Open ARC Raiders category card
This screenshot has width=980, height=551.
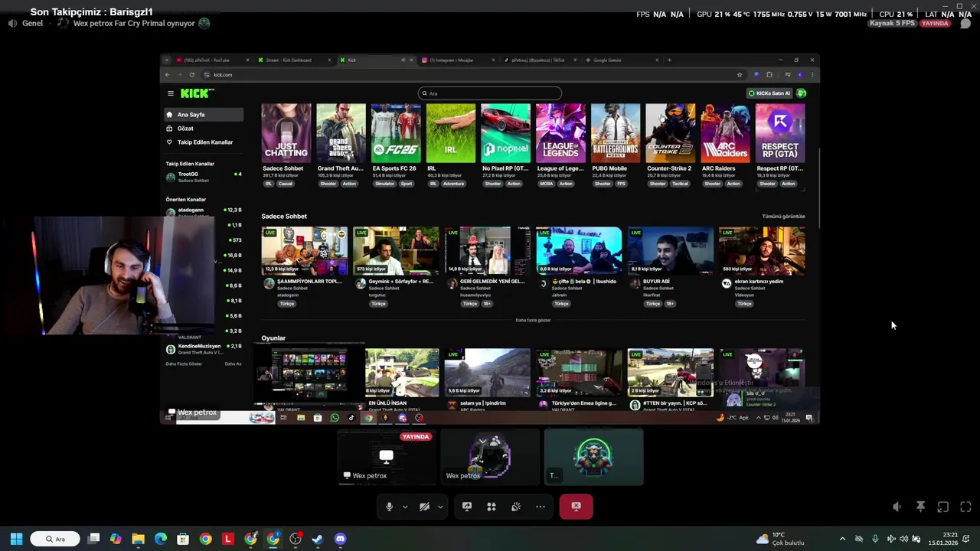click(x=725, y=145)
